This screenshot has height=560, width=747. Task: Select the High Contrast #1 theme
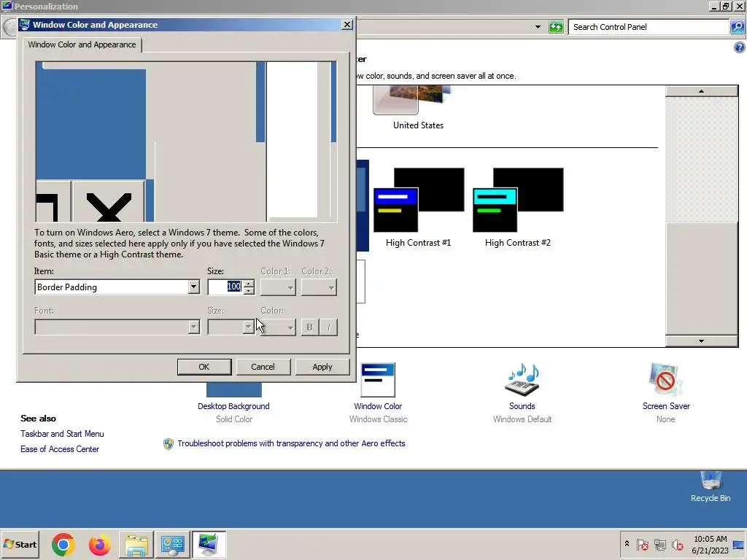(418, 207)
